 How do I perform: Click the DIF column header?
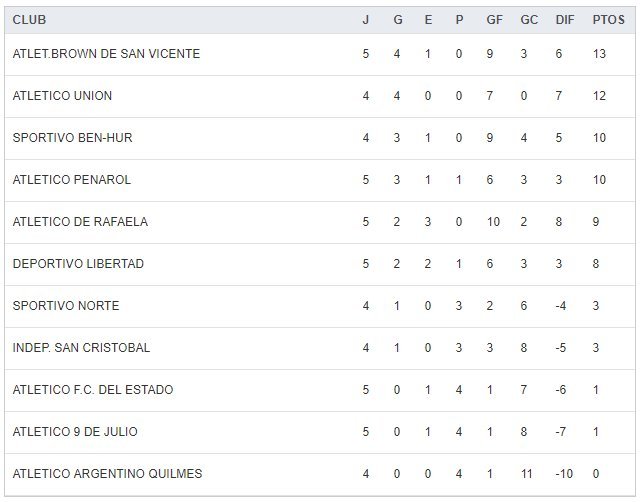564,20
